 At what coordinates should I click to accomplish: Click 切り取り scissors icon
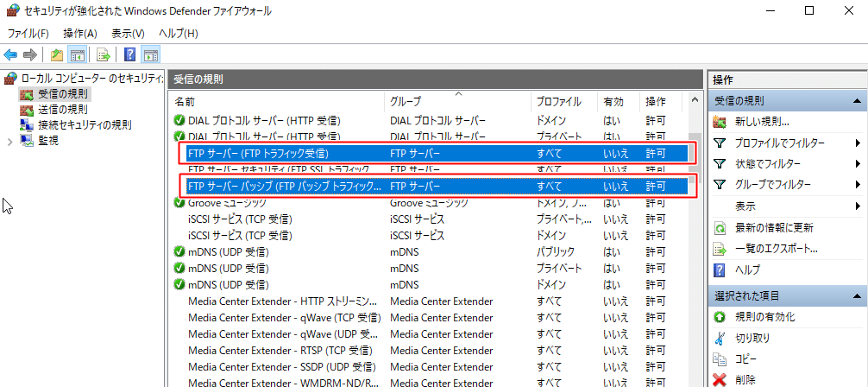pos(720,338)
